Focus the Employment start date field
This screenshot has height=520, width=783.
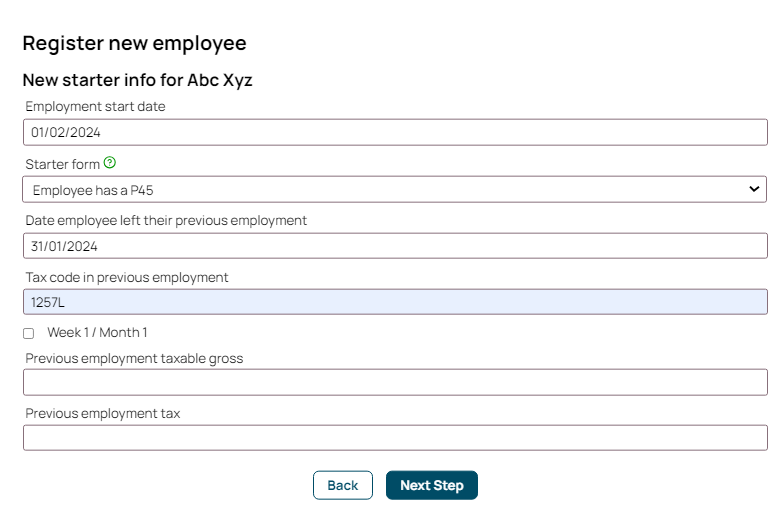coord(395,132)
